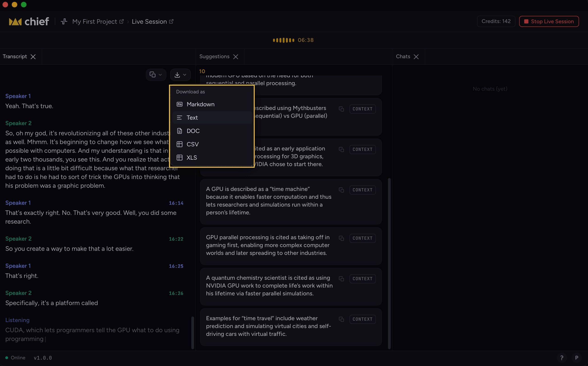Copy the gaming first suggestion
This screenshot has width=588, height=366.
pos(341,238)
